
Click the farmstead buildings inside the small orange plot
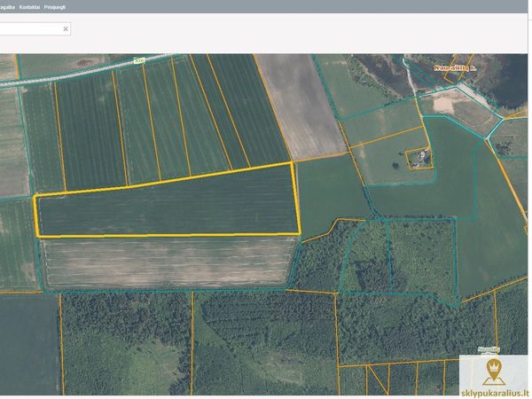(418, 158)
